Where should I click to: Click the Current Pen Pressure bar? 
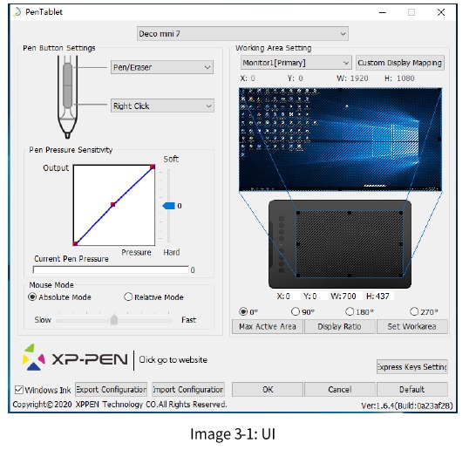coord(111,269)
